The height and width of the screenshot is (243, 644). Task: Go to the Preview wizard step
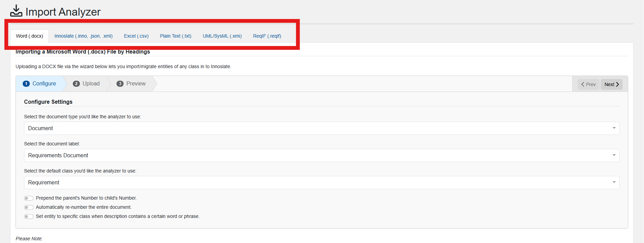point(131,84)
